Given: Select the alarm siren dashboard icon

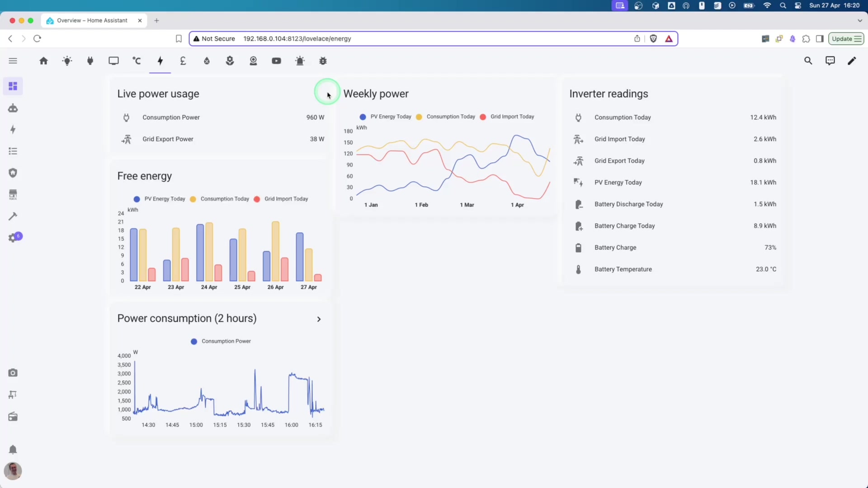Looking at the screenshot, I should click(x=300, y=61).
